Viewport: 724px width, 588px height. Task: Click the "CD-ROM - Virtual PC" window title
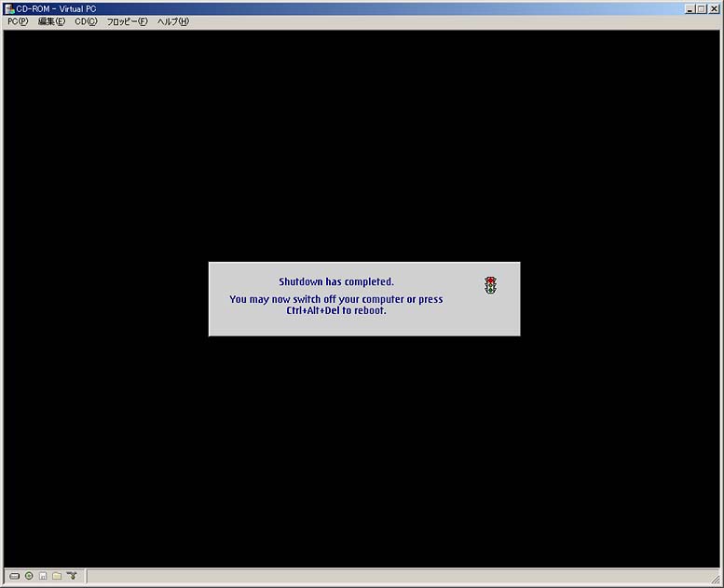pyautogui.click(x=56, y=8)
